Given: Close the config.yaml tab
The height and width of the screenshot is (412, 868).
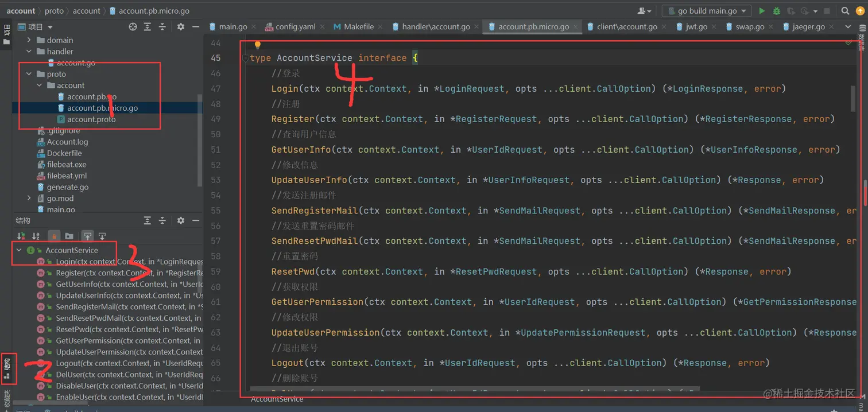Looking at the screenshot, I should pos(323,27).
